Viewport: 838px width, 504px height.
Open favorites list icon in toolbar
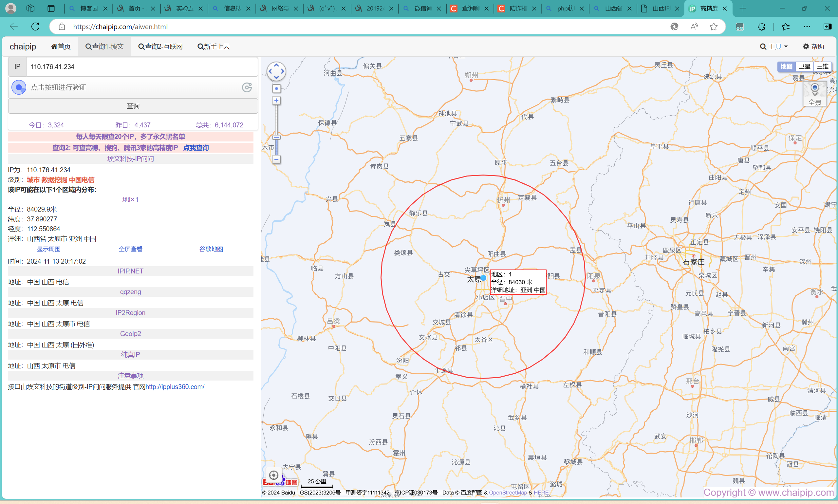pos(785,27)
